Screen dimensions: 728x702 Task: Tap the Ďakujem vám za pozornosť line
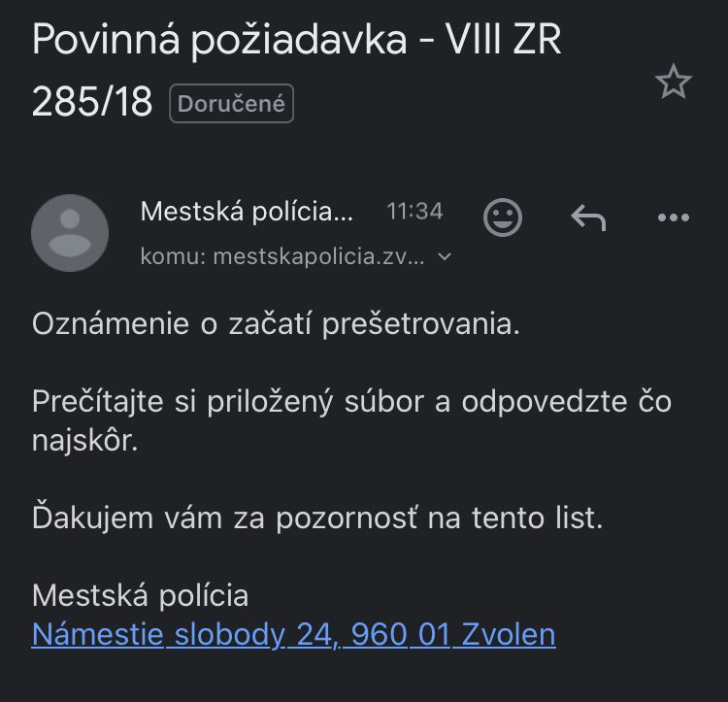317,518
